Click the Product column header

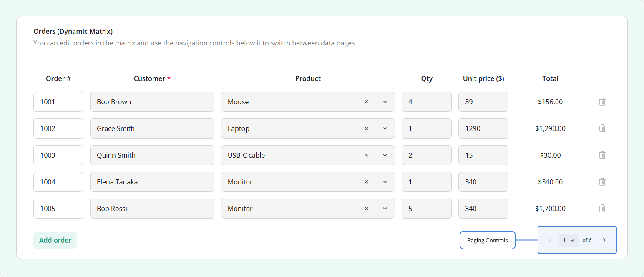point(308,78)
